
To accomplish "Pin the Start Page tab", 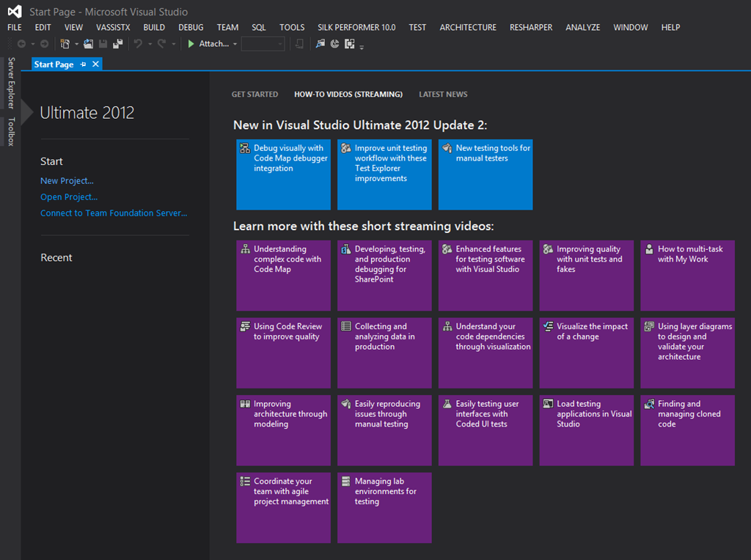I will pos(83,65).
